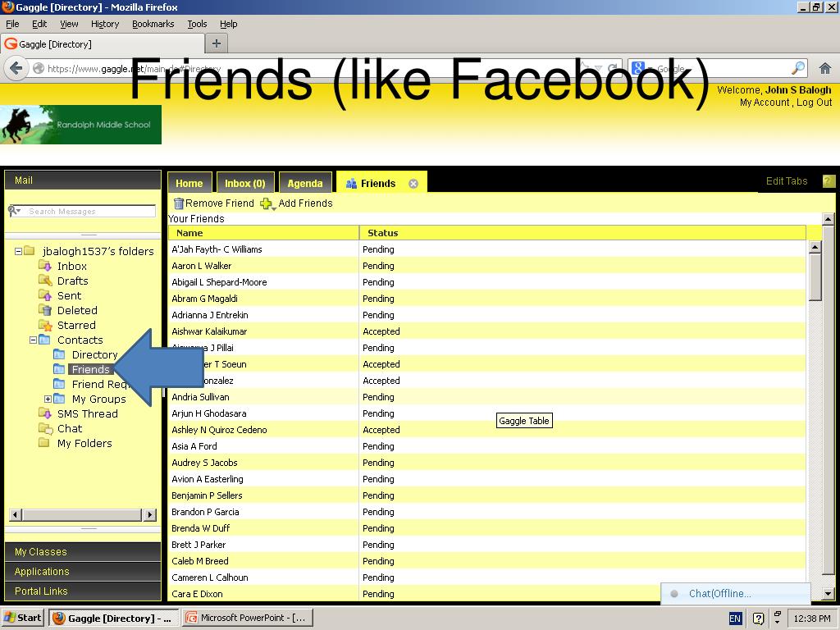Click the Starred folder icon
Image resolution: width=840 pixels, height=630 pixels.
[45, 325]
